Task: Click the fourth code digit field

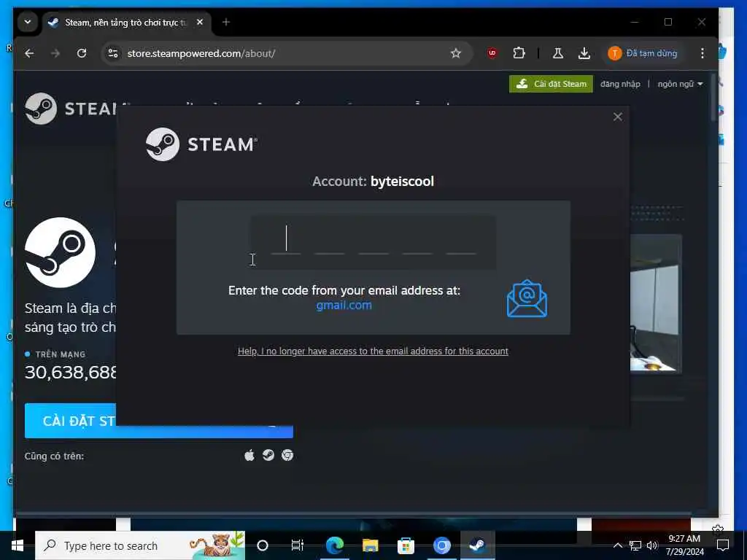Action: [x=417, y=241]
